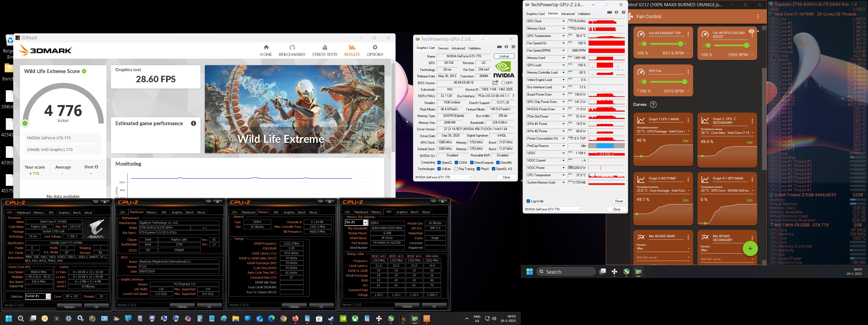Open Windows Start button on main taskbar
868x325 pixels.
pos(9,318)
